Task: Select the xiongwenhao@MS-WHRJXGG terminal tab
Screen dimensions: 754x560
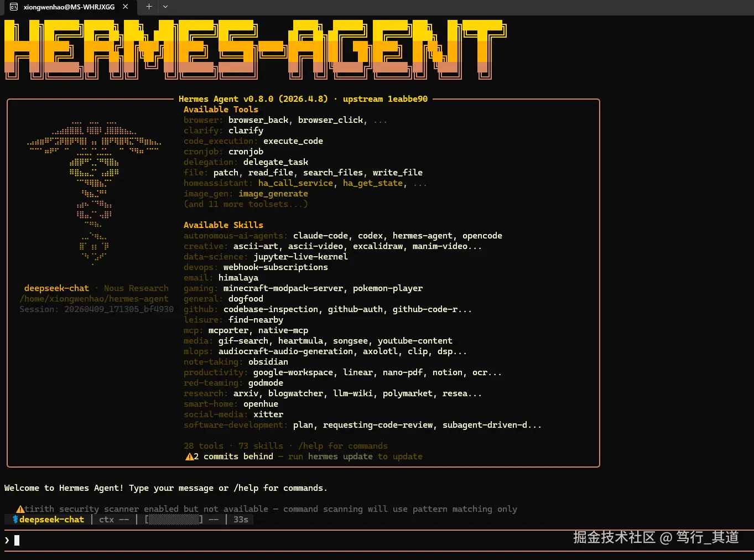Action: point(69,7)
